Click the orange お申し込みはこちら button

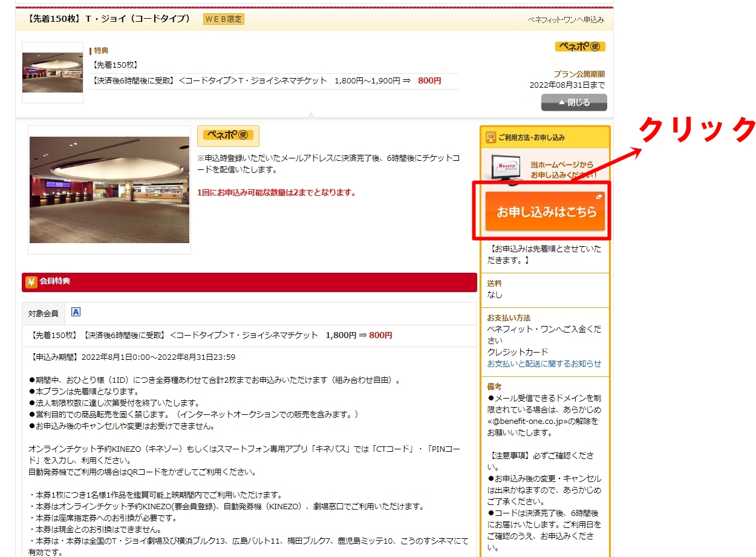tap(545, 212)
